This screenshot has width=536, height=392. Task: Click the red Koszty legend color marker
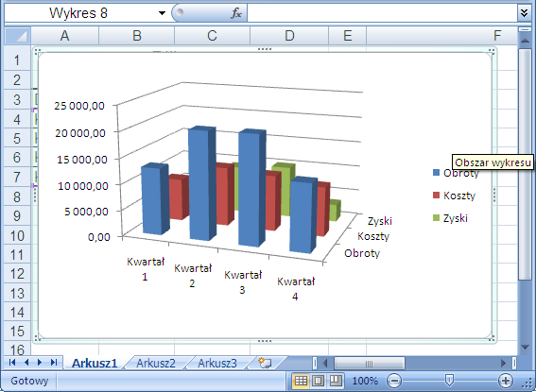[436, 195]
